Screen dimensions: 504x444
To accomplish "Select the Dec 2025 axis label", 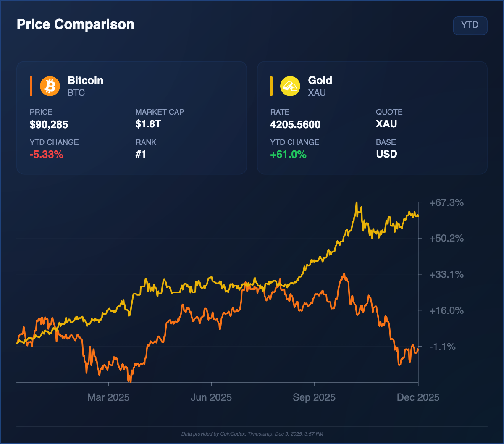I will click(x=418, y=397).
